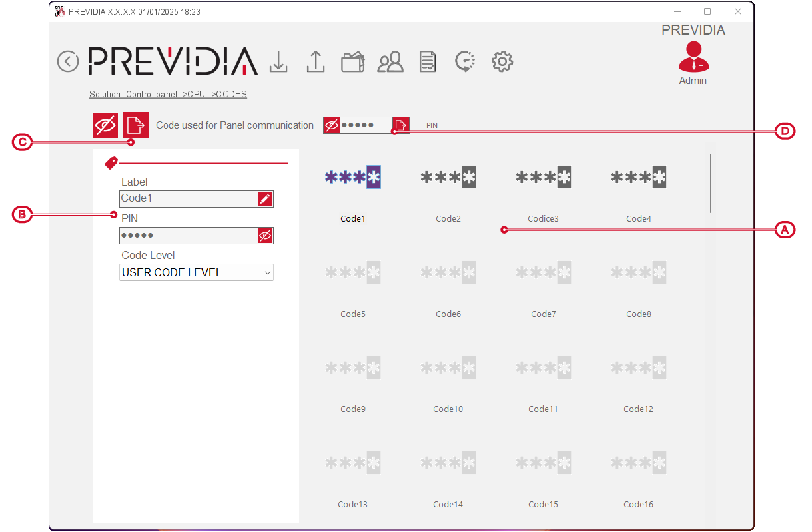Click the vertical scrollbar of the codes list
The width and height of the screenshot is (812, 532).
710,184
